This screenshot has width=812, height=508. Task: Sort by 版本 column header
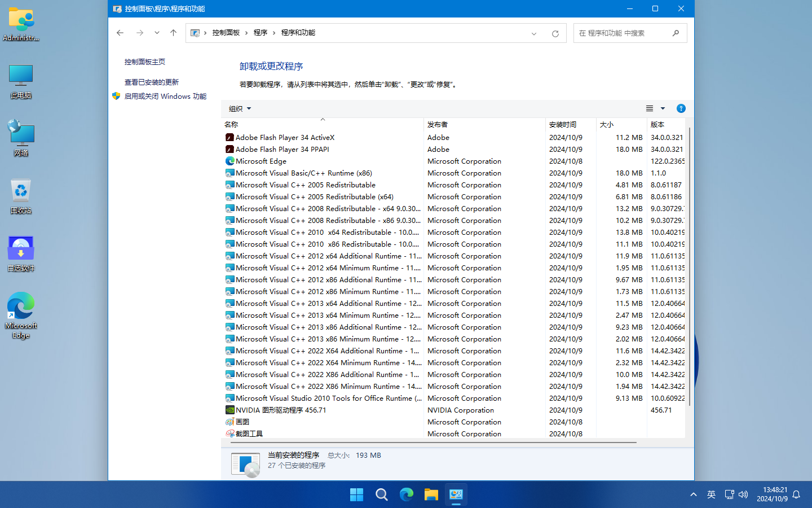(x=666, y=124)
